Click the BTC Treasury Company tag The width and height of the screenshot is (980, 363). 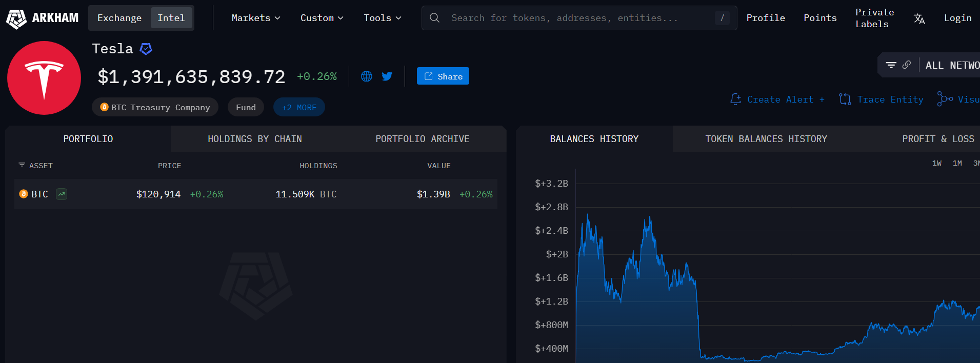tap(155, 107)
